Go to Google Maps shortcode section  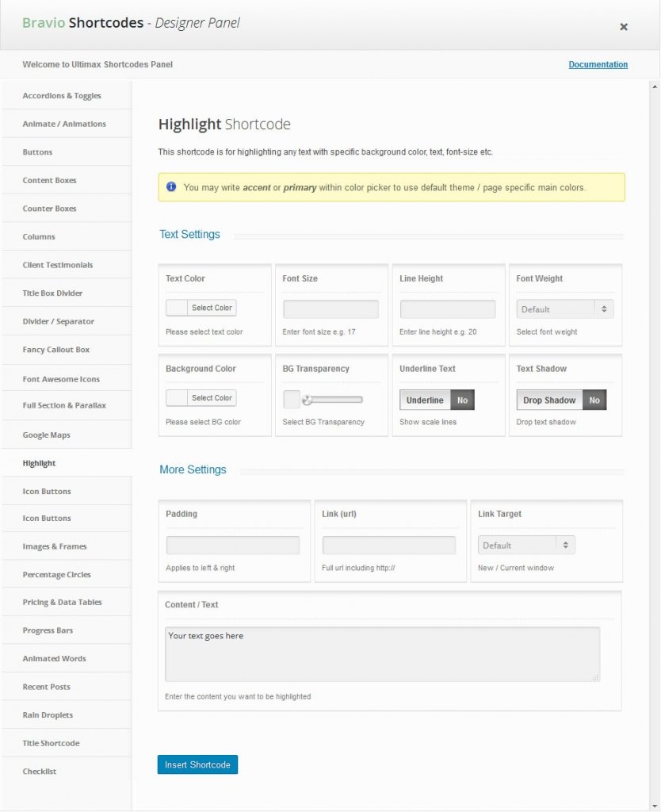pyautogui.click(x=46, y=435)
